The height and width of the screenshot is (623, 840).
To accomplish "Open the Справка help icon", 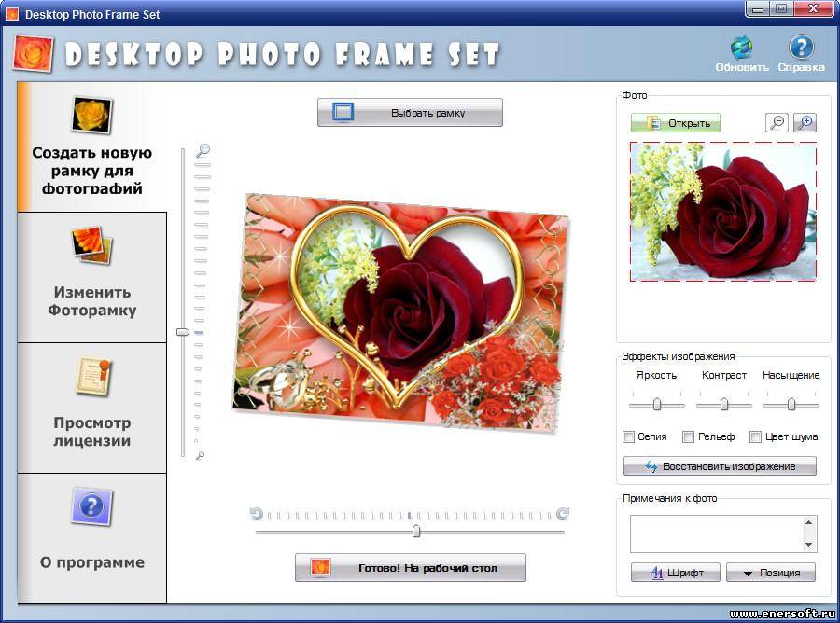I will [802, 48].
